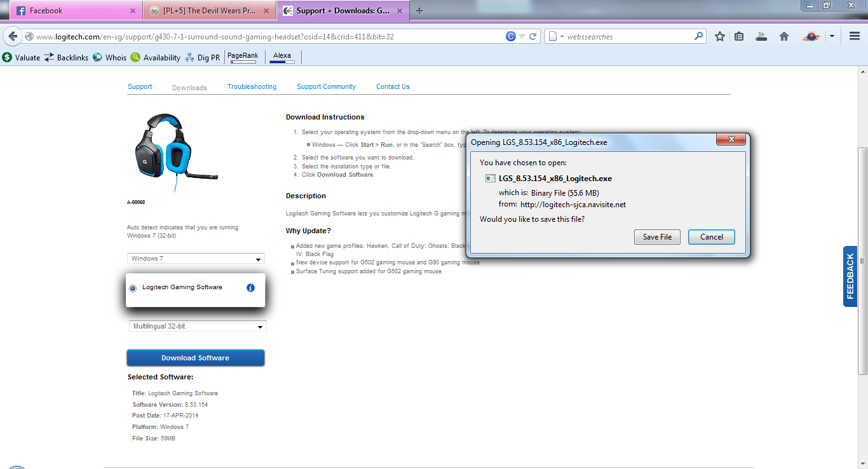
Task: Go to the browser home page icon
Action: tap(784, 37)
